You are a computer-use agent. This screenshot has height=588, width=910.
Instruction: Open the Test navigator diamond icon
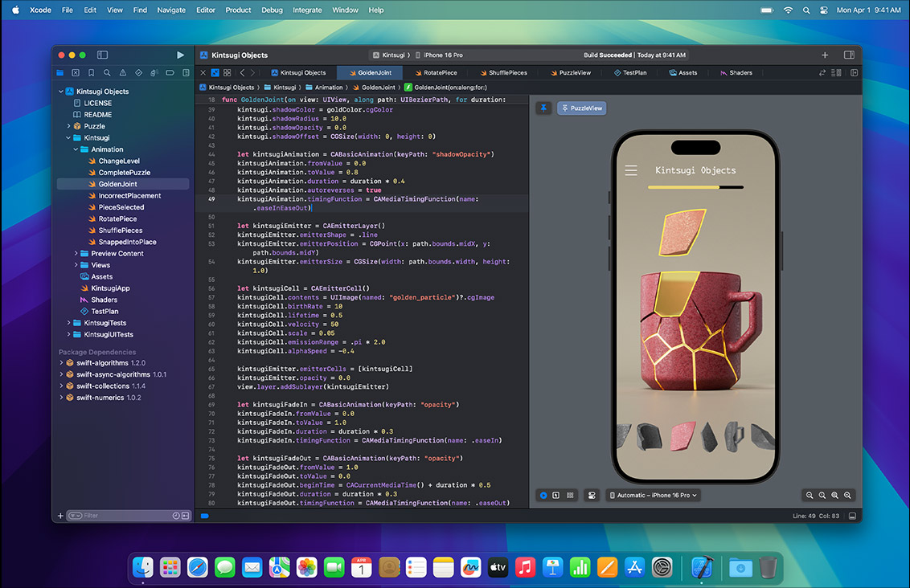click(139, 72)
